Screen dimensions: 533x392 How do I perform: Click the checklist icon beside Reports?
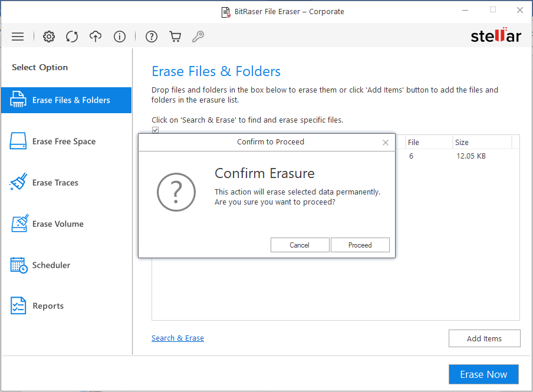[18, 306]
